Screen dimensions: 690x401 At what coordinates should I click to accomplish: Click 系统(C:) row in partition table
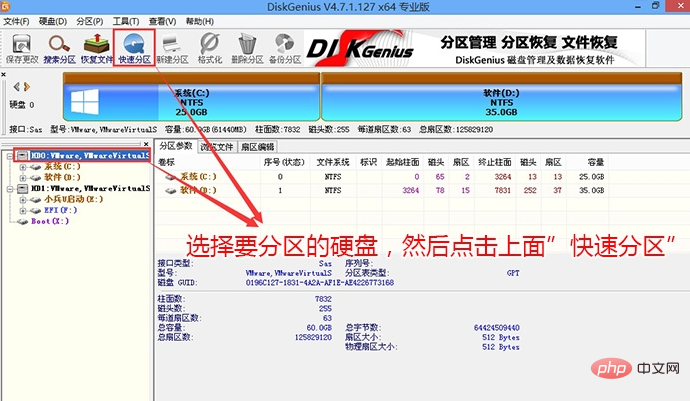pos(382,177)
